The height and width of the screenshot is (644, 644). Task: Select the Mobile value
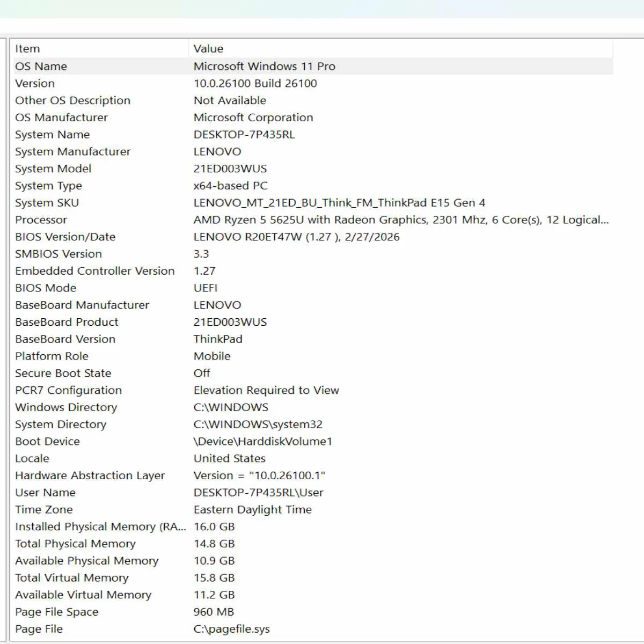point(212,356)
